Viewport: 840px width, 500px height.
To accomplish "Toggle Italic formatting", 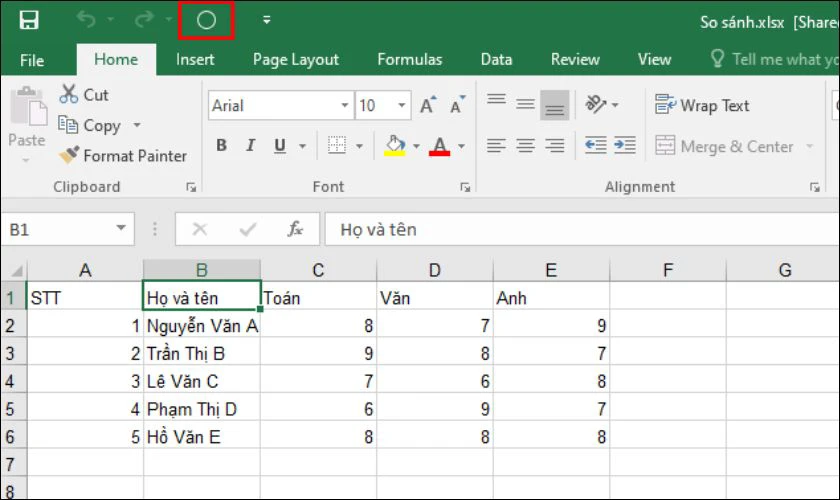I will [250, 145].
